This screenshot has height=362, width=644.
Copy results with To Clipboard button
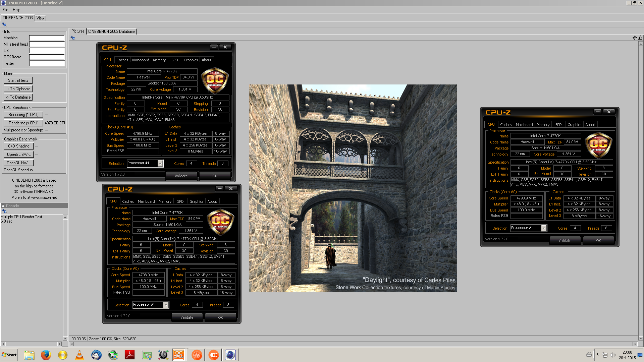pyautogui.click(x=18, y=89)
